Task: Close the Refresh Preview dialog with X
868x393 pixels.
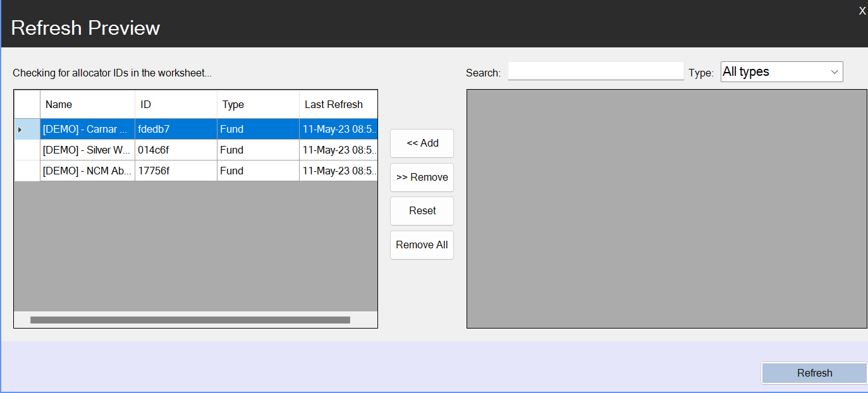Action: tap(862, 11)
